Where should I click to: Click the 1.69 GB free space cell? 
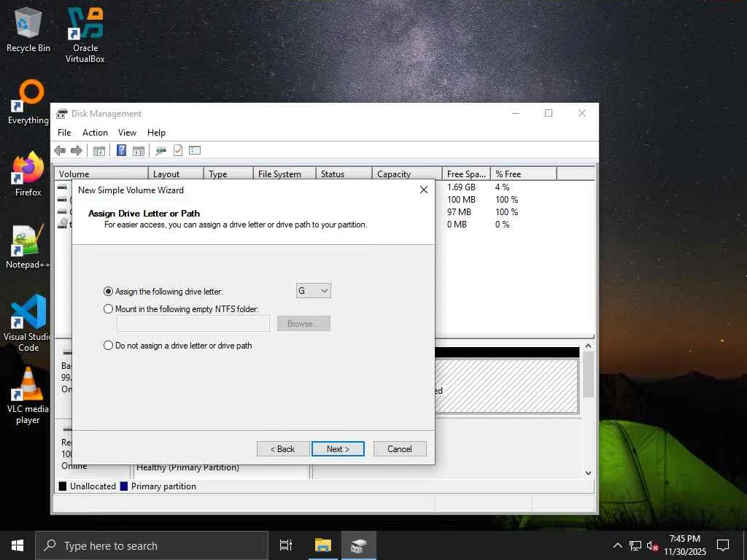tap(461, 187)
